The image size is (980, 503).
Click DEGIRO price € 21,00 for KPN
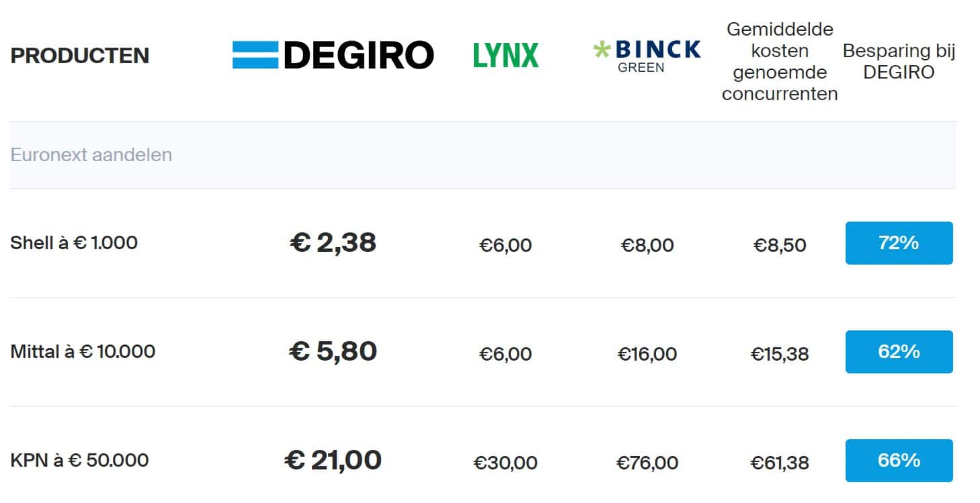point(333,460)
